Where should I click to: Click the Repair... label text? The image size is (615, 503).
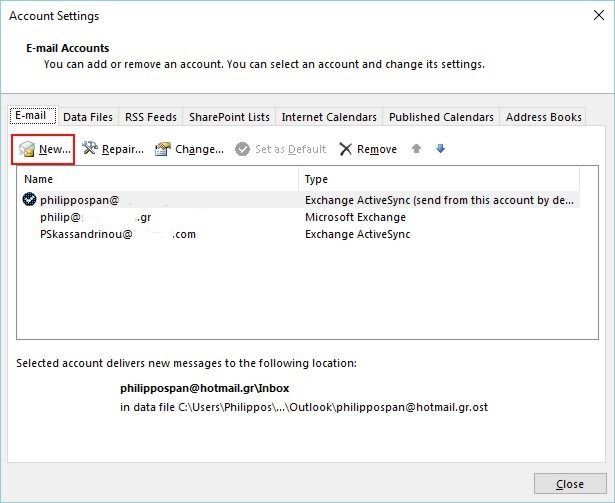tap(123, 149)
